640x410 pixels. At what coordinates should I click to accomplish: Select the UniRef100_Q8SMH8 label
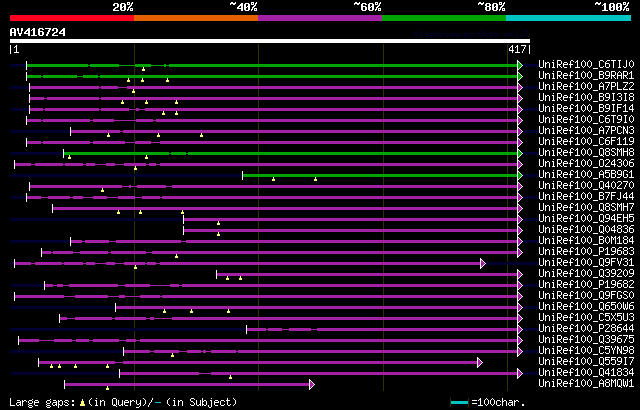pyautogui.click(x=586, y=153)
